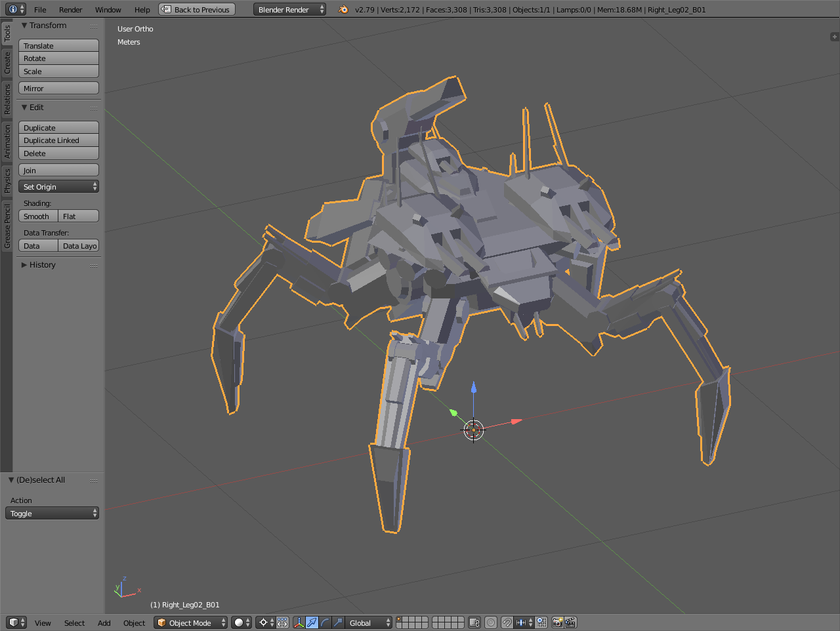The image size is (840, 631).
Task: Open the Object Mode dropdown
Action: point(190,622)
